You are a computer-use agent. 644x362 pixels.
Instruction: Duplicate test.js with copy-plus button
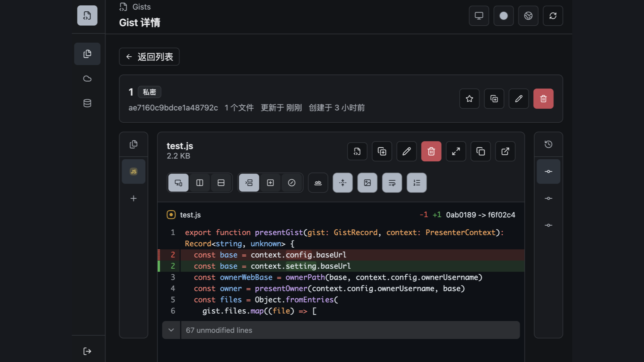(x=382, y=151)
